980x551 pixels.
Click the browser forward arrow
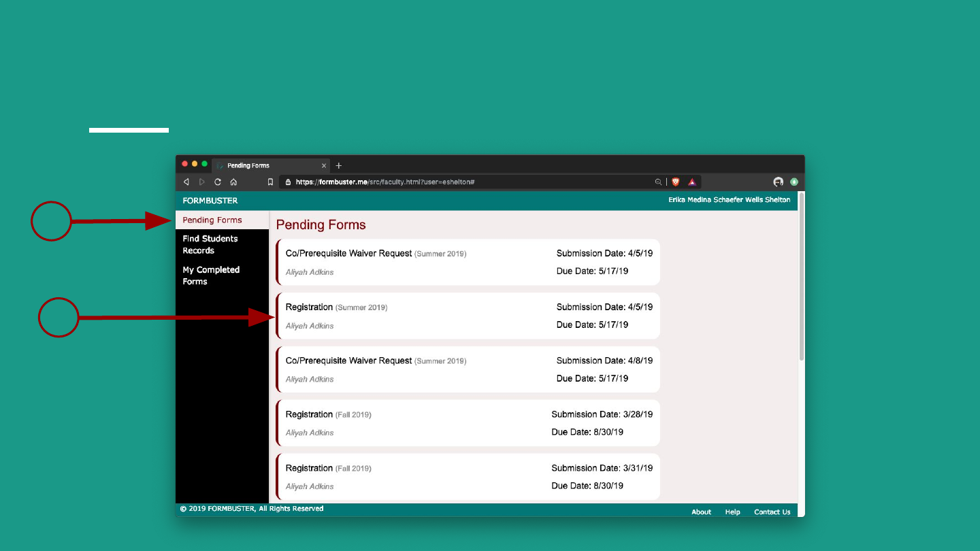(201, 182)
